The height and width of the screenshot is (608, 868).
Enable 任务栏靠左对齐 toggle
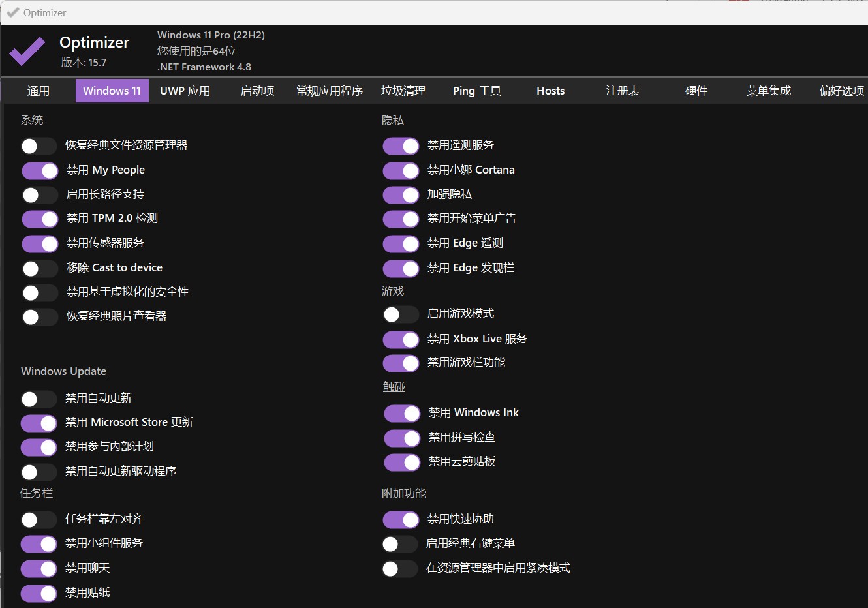pos(39,520)
